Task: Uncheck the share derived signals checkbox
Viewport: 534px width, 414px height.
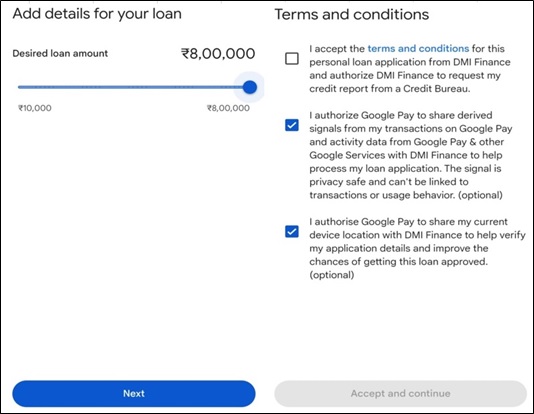Action: coord(292,125)
